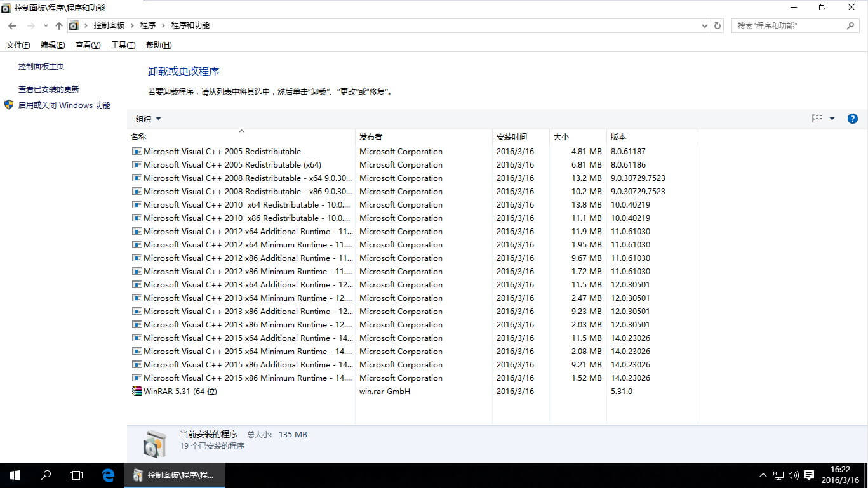Select Microsoft Visual C++ 2015 x64 Minimum Runtime
868x488 pixels.
click(x=248, y=352)
